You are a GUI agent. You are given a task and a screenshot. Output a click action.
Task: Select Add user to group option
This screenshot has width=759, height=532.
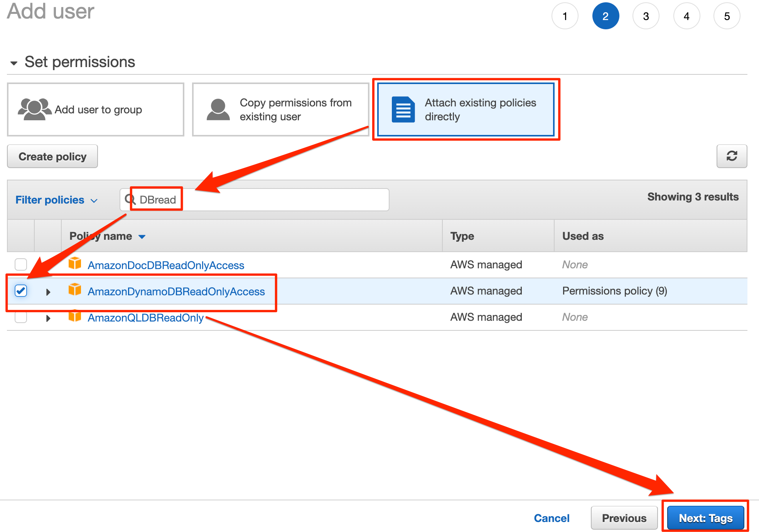click(96, 109)
